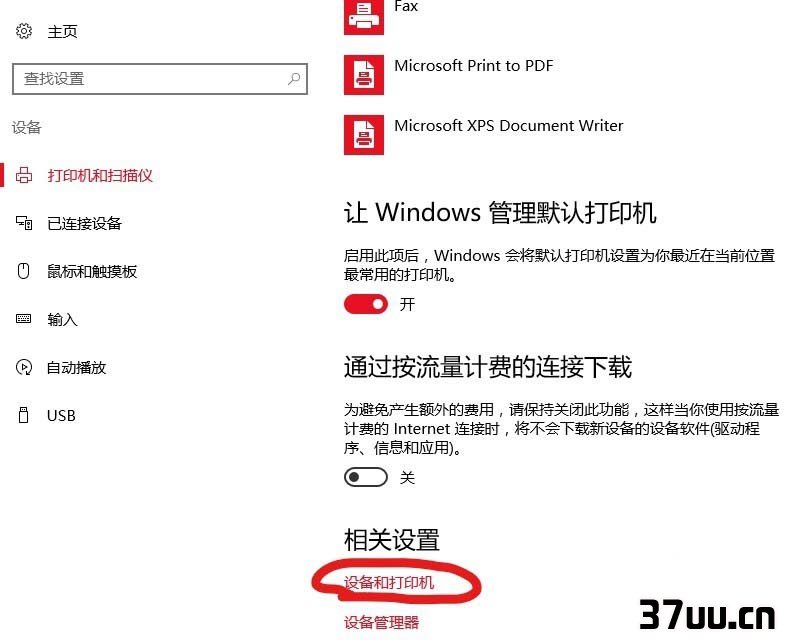This screenshot has width=788, height=640.
Task: Open the 设备管理器 link
Action: click(381, 622)
